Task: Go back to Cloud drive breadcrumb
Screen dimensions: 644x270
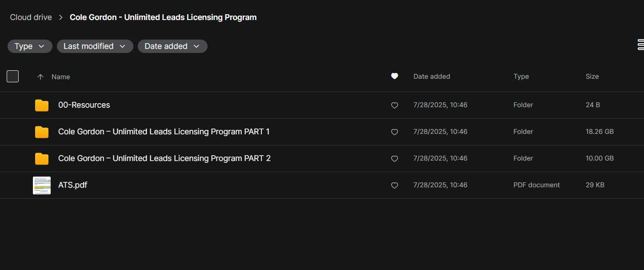Action: coord(31,17)
